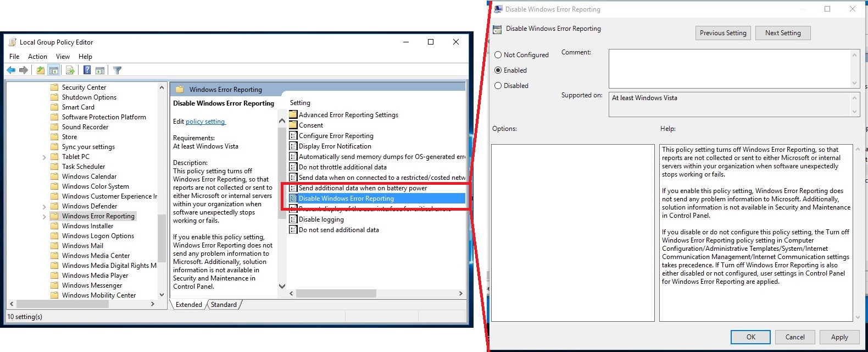
Task: Open the Action menu
Action: coord(37,57)
